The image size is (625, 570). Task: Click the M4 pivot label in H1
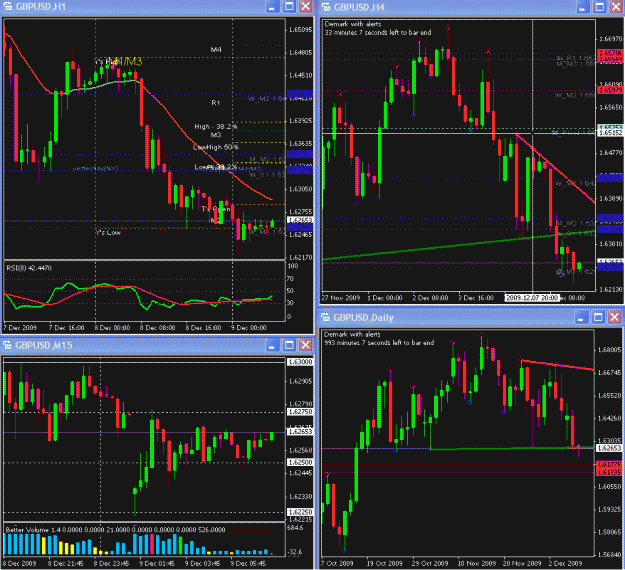tap(216, 49)
